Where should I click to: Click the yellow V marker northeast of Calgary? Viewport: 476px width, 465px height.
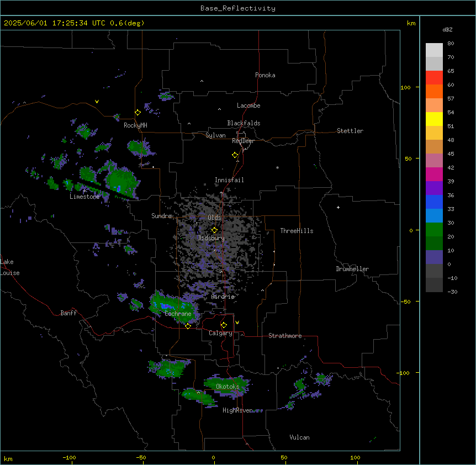click(x=237, y=323)
